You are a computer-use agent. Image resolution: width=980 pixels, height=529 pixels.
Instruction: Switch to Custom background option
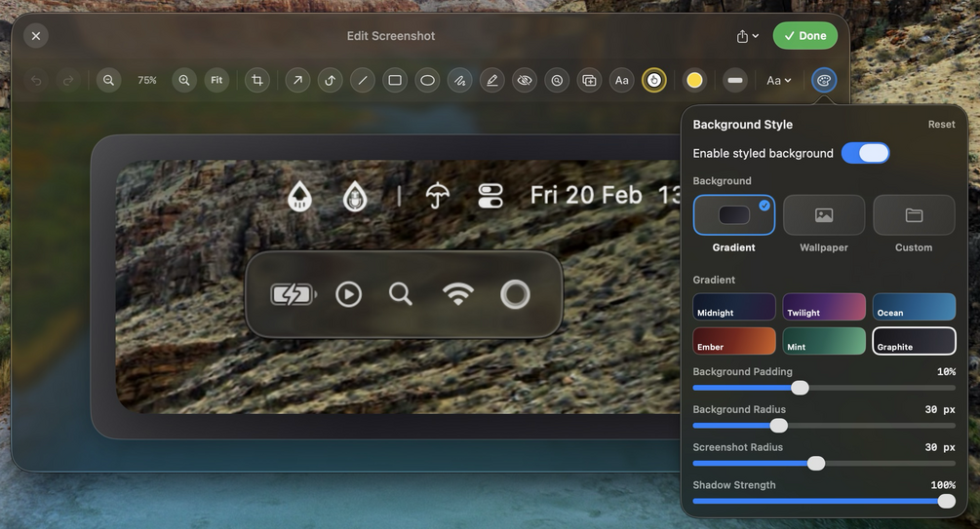coord(914,215)
